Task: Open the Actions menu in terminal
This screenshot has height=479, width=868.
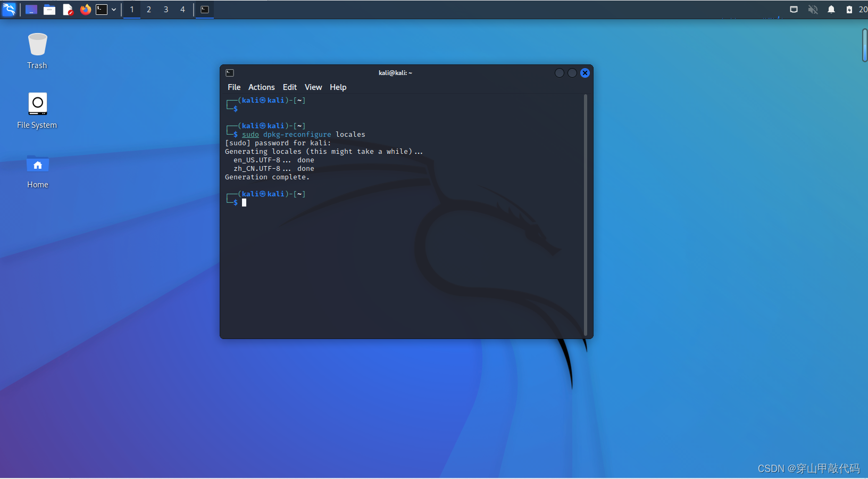Action: tap(262, 87)
